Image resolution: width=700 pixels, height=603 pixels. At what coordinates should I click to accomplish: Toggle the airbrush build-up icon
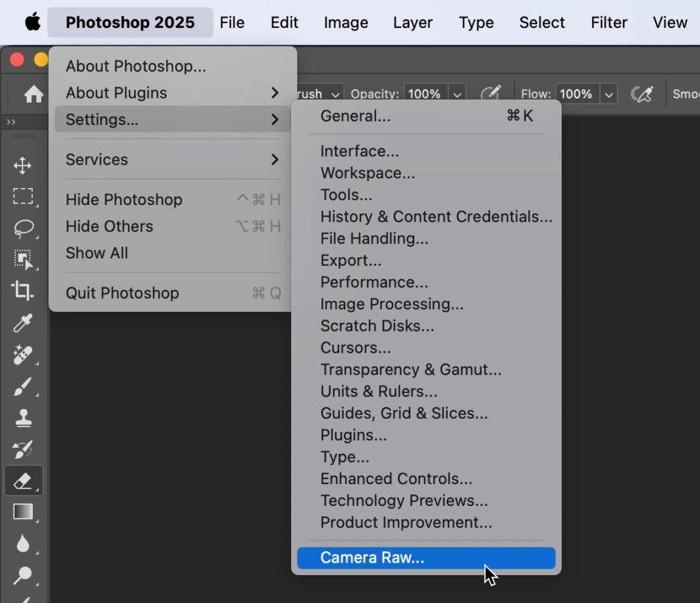pos(642,94)
